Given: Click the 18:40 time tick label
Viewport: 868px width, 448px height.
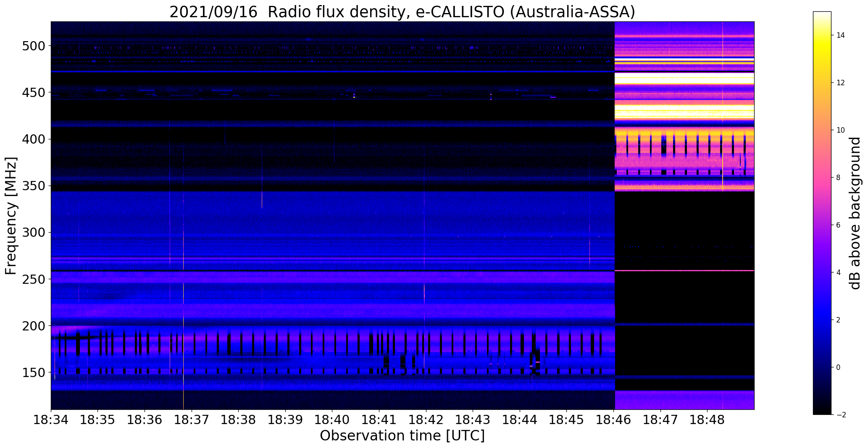Looking at the screenshot, I should (332, 419).
